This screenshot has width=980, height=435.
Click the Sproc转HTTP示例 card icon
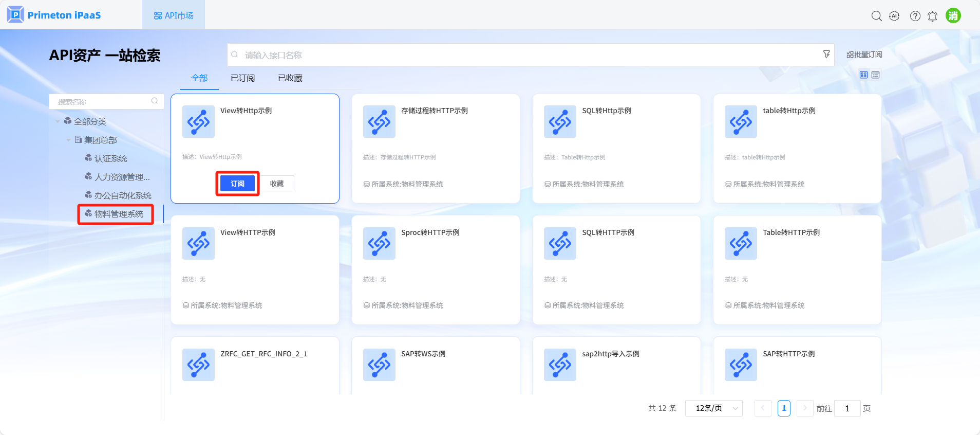pyautogui.click(x=379, y=243)
